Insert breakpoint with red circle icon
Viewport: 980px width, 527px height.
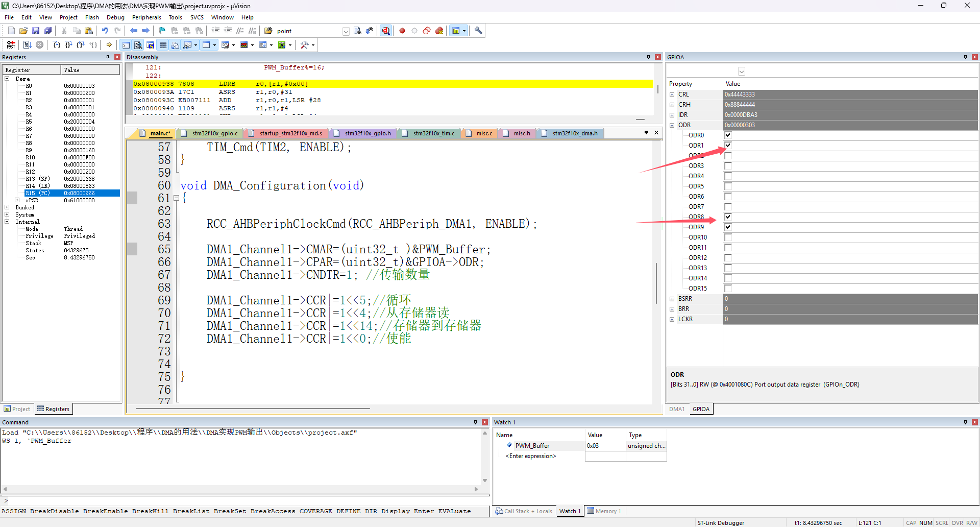pyautogui.click(x=402, y=31)
